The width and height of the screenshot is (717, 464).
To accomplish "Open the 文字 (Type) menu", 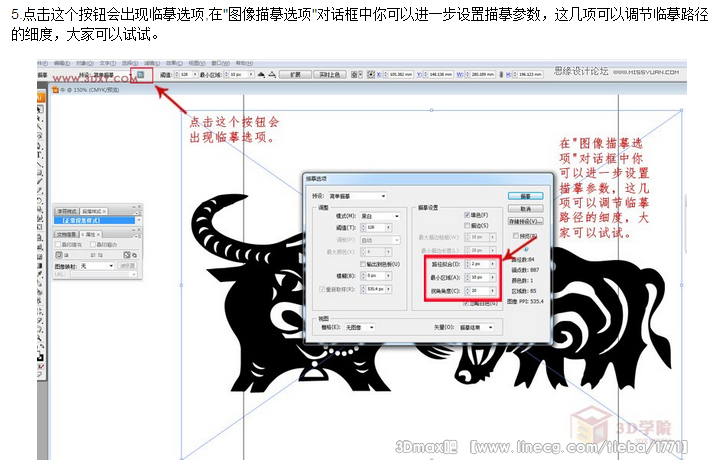I will click(108, 63).
